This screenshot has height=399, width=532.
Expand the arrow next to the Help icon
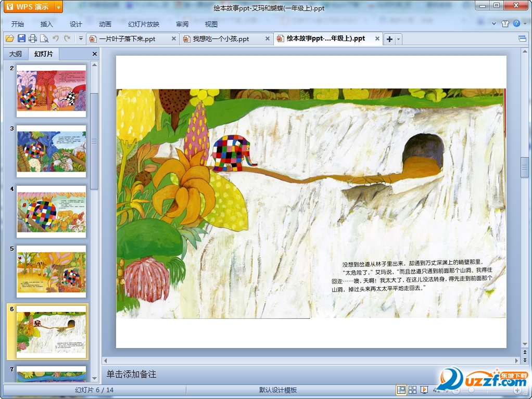coord(525,24)
